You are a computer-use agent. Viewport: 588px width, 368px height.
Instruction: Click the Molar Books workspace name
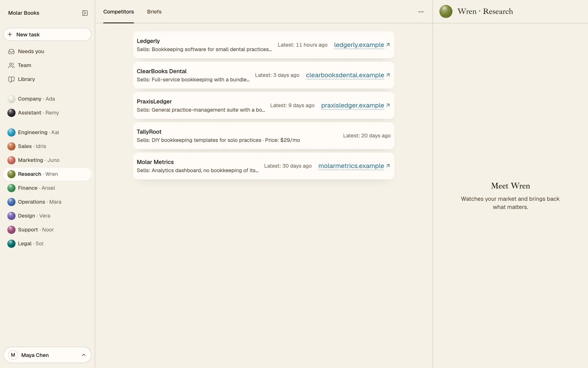[24, 13]
